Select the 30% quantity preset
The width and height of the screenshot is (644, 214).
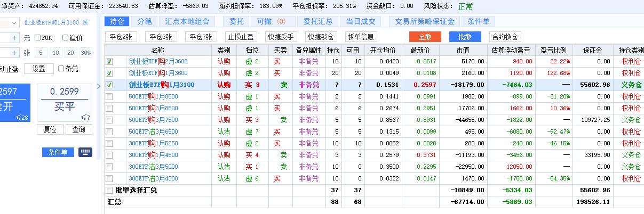85,53
